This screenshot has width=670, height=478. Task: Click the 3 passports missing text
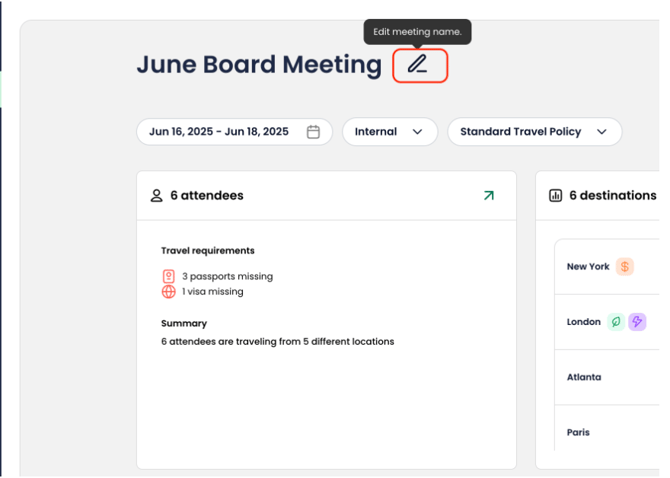(227, 276)
